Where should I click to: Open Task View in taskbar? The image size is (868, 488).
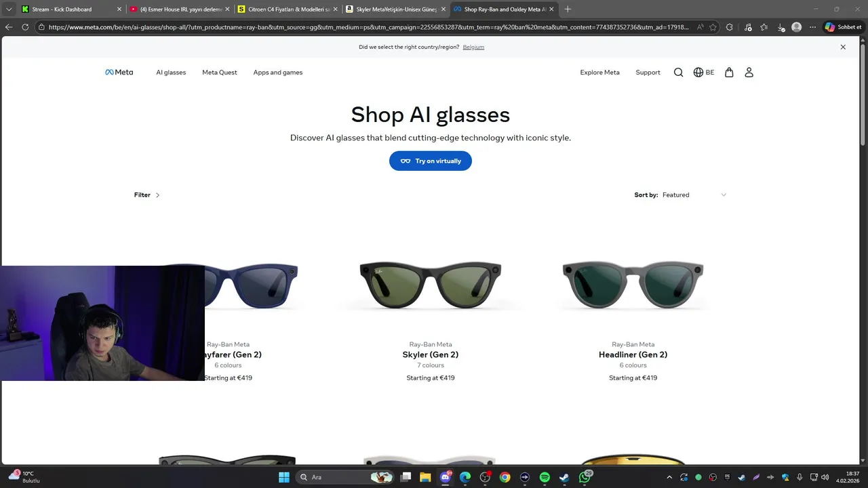coord(406,477)
